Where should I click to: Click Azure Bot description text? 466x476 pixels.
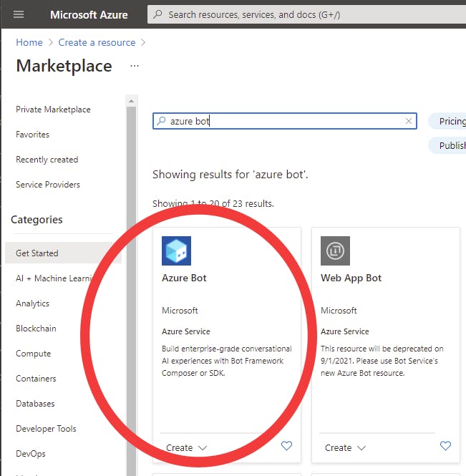point(227,361)
